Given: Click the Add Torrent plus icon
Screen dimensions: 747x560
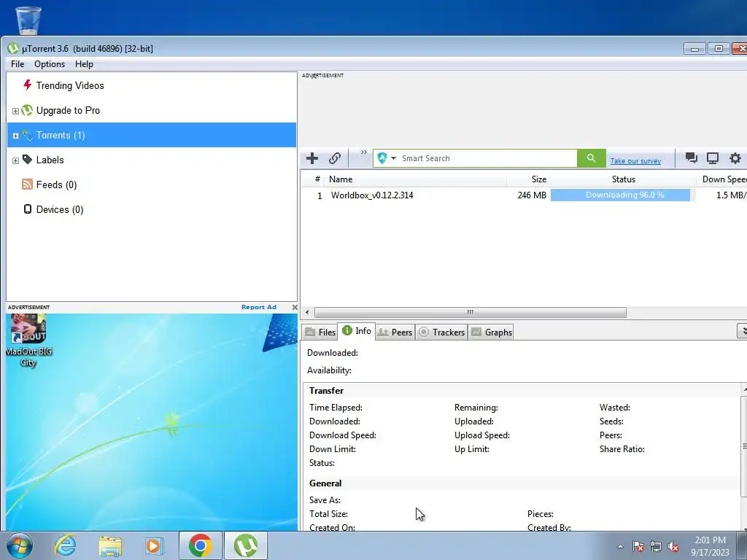Looking at the screenshot, I should coord(312,158).
